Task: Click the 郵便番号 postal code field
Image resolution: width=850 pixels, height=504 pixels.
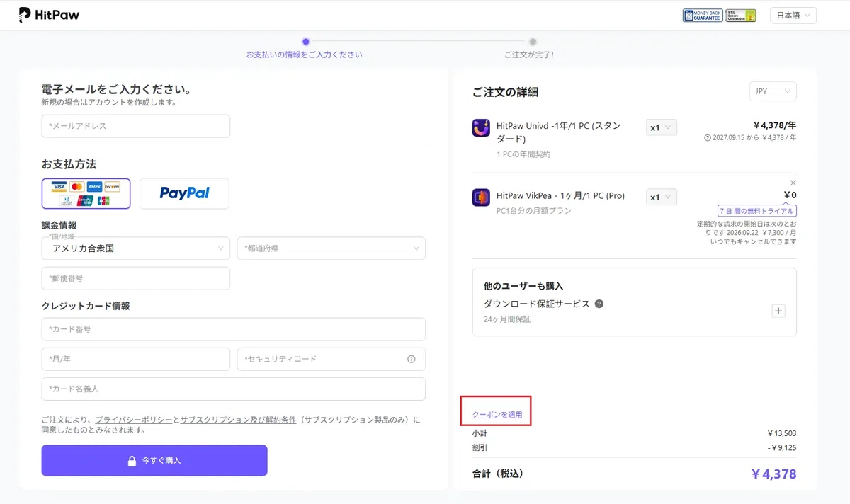Action: [x=136, y=278]
